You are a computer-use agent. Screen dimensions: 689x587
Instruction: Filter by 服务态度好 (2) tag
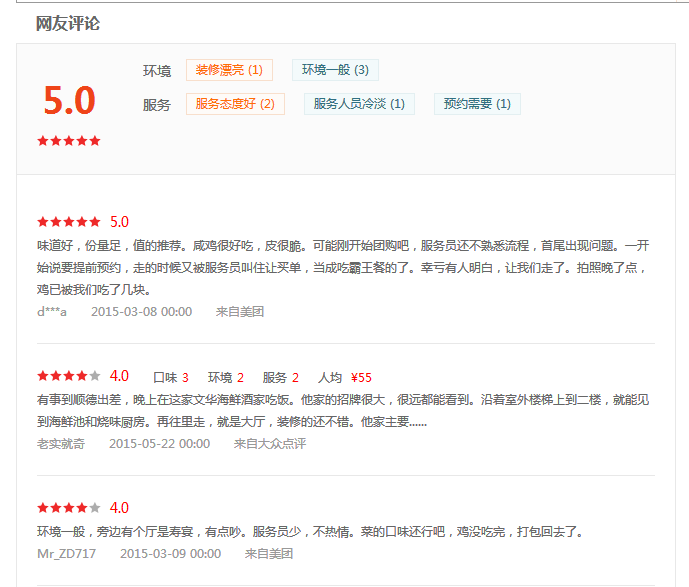click(x=235, y=104)
